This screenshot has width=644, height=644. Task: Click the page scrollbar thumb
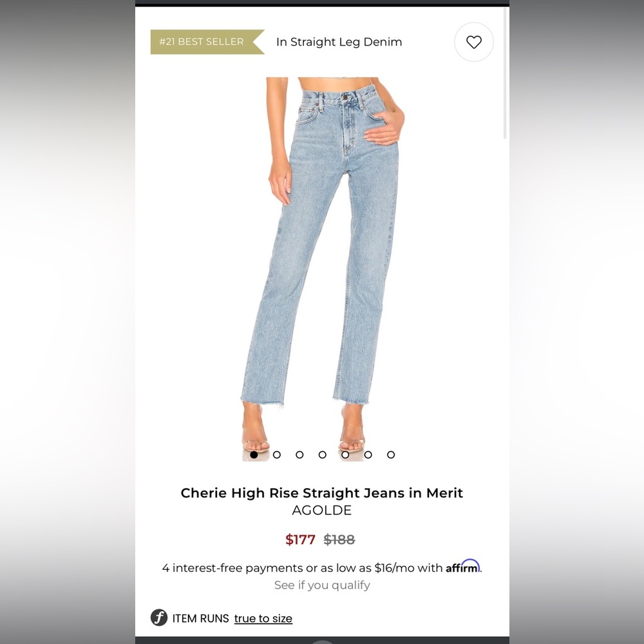505,73
